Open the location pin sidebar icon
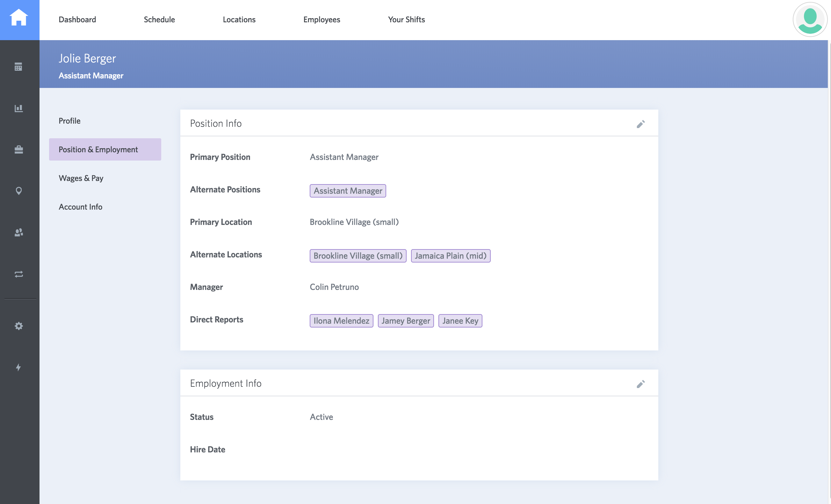 click(18, 191)
